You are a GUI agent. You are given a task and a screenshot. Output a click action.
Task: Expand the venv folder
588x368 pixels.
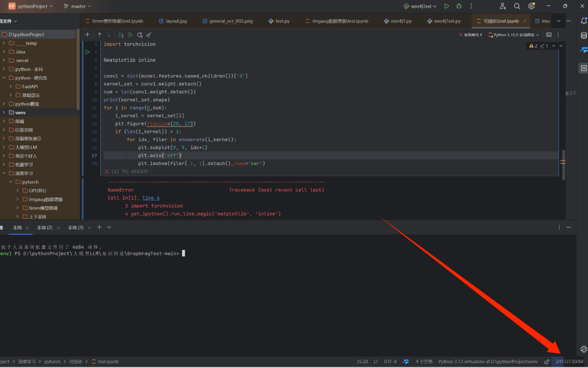[x=4, y=112]
